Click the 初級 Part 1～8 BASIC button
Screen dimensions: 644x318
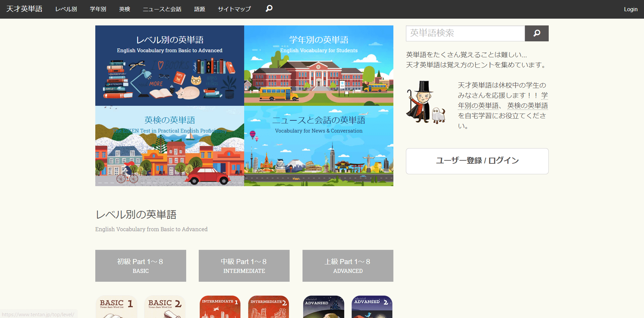(140, 266)
